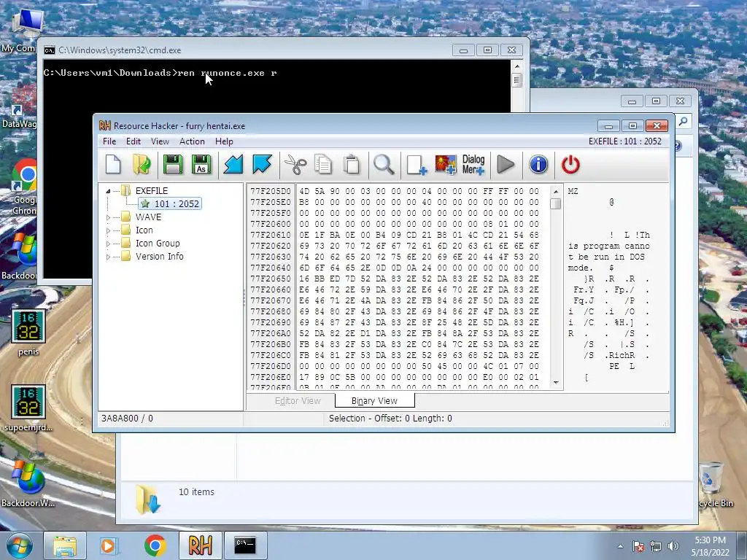Viewport: 747px width, 560px height.
Task: Open the View menu
Action: tap(160, 141)
